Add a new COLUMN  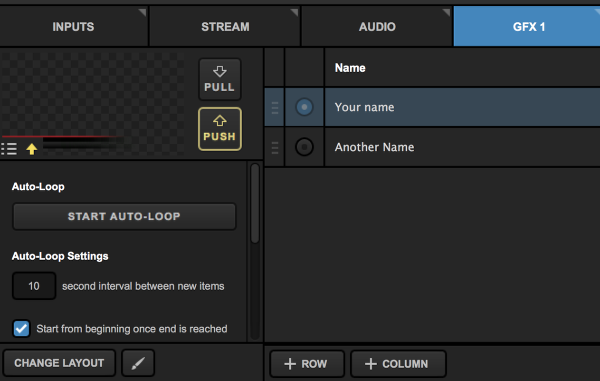pyautogui.click(x=398, y=363)
